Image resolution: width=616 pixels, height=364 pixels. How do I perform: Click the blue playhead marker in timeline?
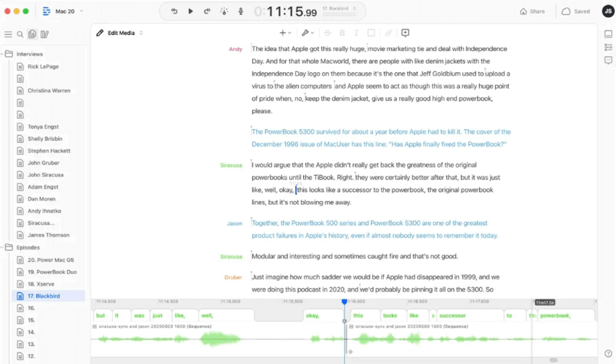click(x=344, y=302)
